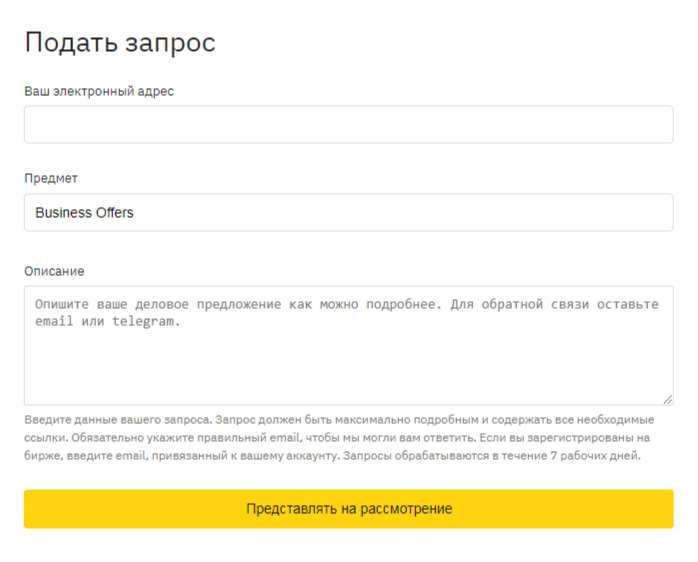Viewport: 698px width, 562px height.
Task: Submit the form with the yellow button
Action: 349,509
